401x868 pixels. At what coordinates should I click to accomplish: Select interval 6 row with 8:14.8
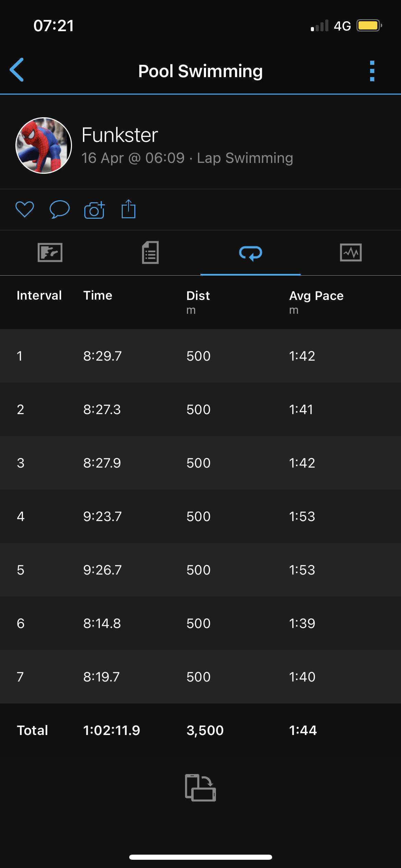pos(200,623)
